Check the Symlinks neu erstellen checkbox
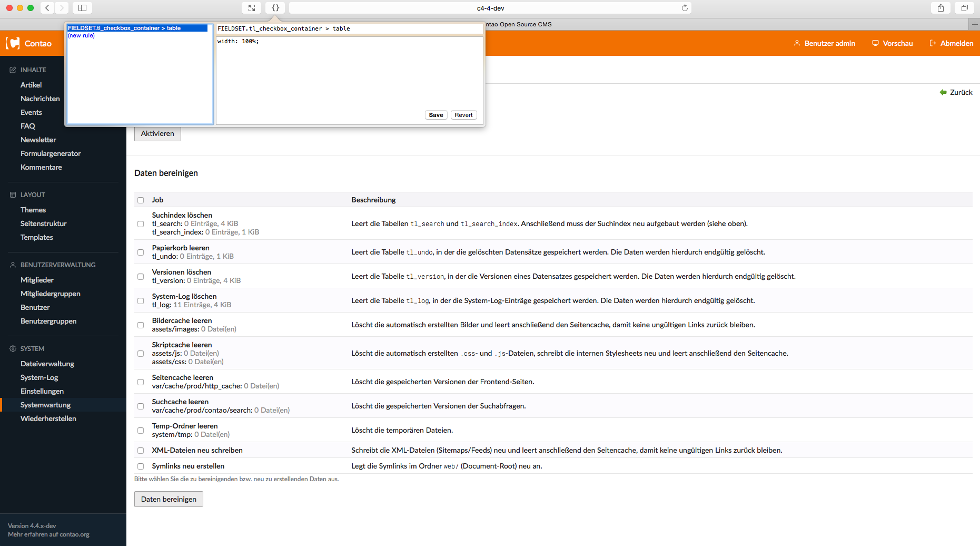980x546 pixels. pyautogui.click(x=141, y=466)
